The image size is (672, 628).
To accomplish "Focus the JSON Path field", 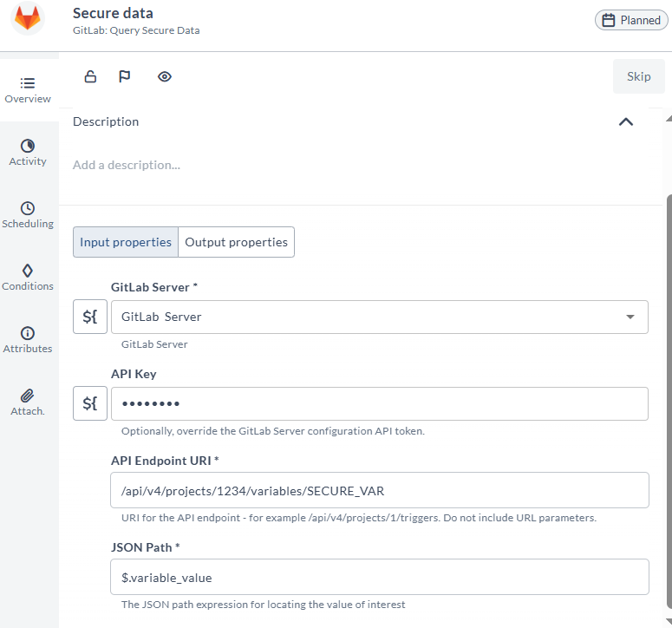I will click(379, 577).
